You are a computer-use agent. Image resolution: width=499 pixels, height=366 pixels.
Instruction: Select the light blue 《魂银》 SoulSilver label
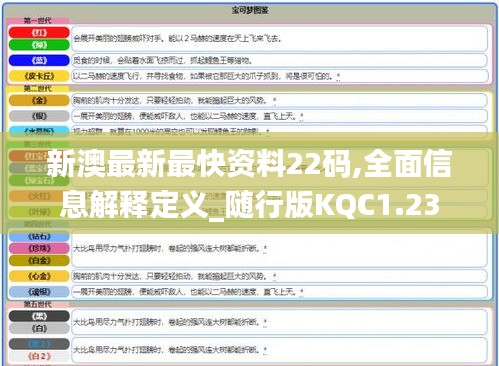pyautogui.click(x=39, y=292)
